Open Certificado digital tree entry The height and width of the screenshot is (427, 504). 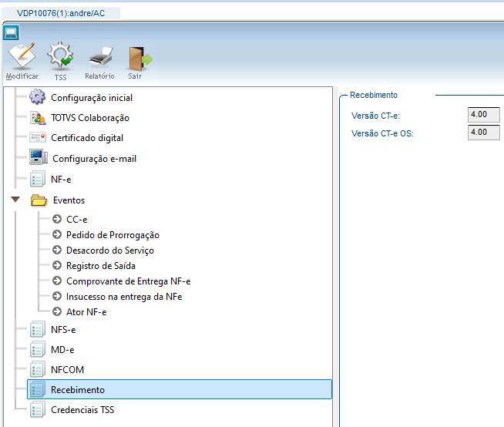(x=87, y=138)
